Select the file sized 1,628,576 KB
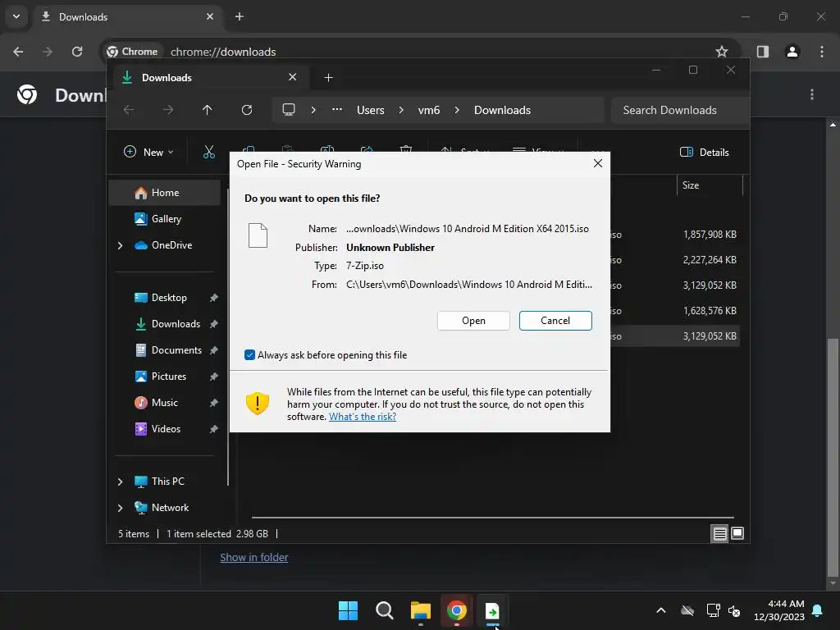 pyautogui.click(x=710, y=311)
